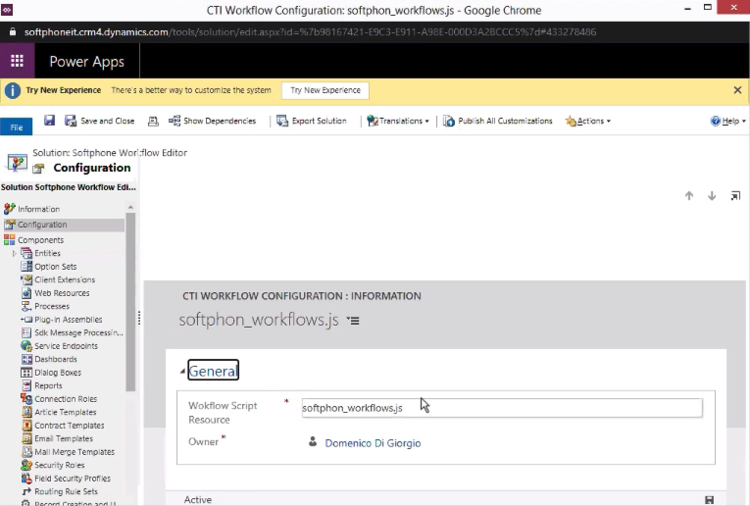Open Client Extensions node
This screenshot has width=750, height=506.
coord(65,280)
